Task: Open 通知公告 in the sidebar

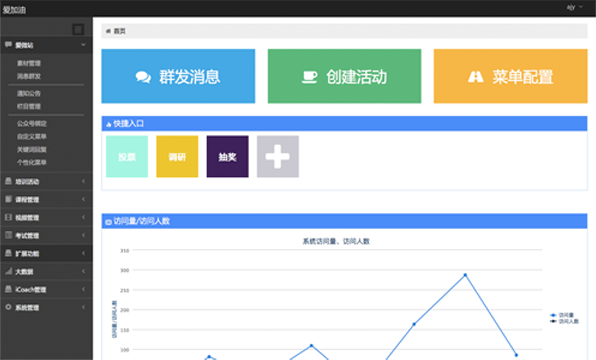Action: point(29,93)
